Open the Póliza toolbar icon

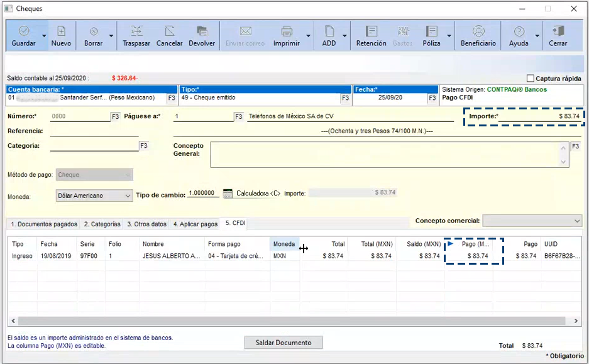tap(431, 31)
